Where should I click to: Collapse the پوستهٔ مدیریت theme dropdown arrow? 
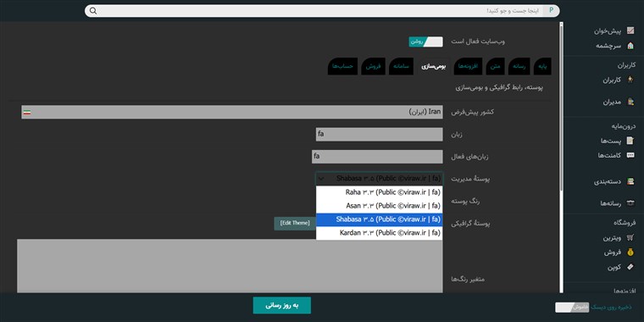322,179
